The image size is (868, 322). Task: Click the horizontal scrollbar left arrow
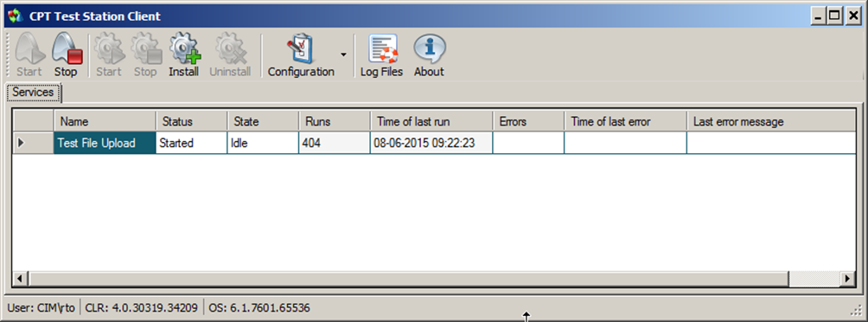click(21, 278)
